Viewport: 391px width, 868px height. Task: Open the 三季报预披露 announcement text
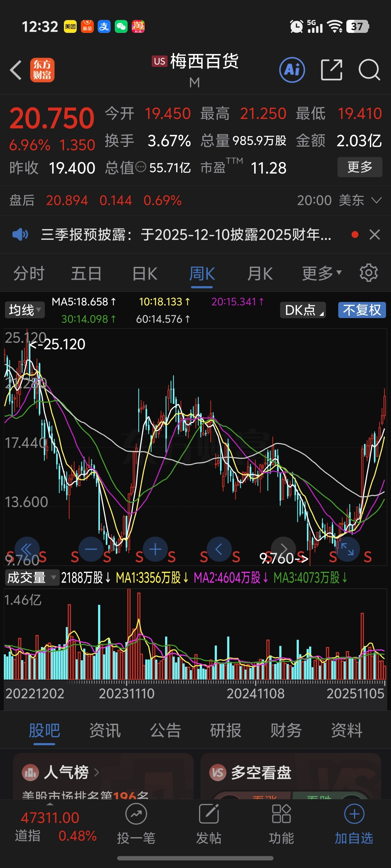[186, 235]
